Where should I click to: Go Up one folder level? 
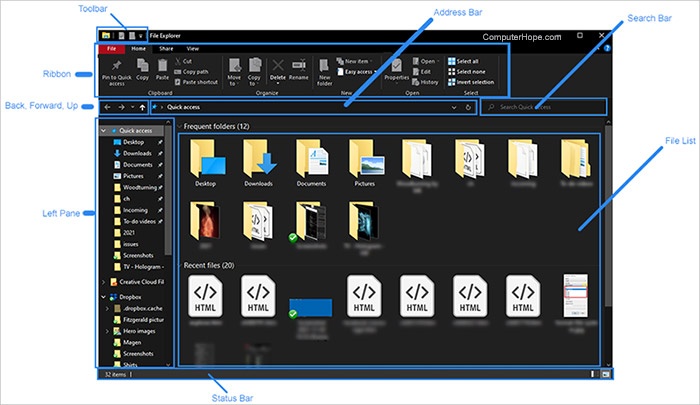tap(142, 107)
